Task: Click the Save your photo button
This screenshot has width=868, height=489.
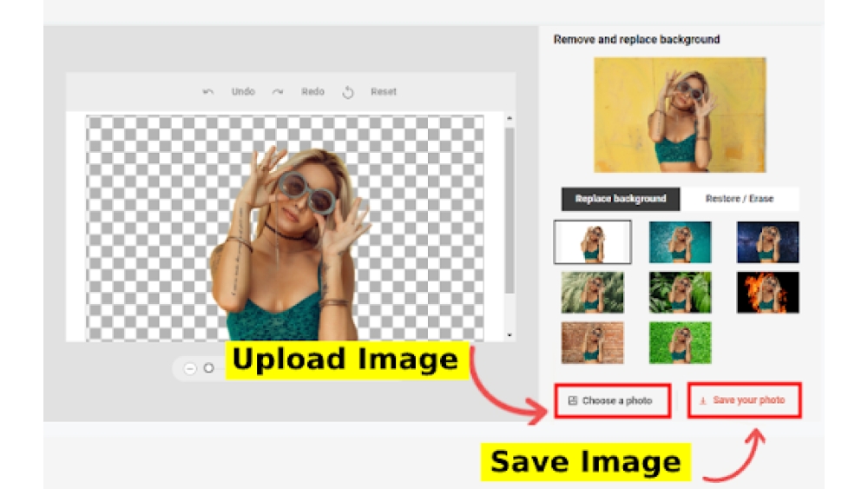Action: [745, 400]
